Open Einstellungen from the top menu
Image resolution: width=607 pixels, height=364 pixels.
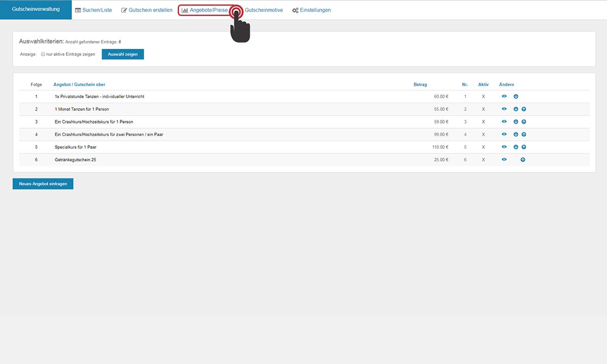click(x=312, y=10)
